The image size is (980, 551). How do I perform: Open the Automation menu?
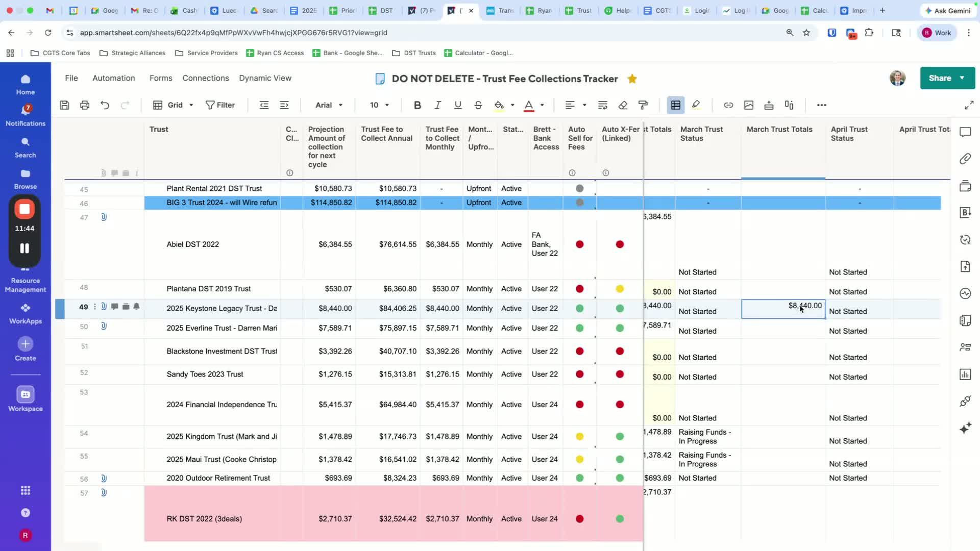[x=113, y=78]
